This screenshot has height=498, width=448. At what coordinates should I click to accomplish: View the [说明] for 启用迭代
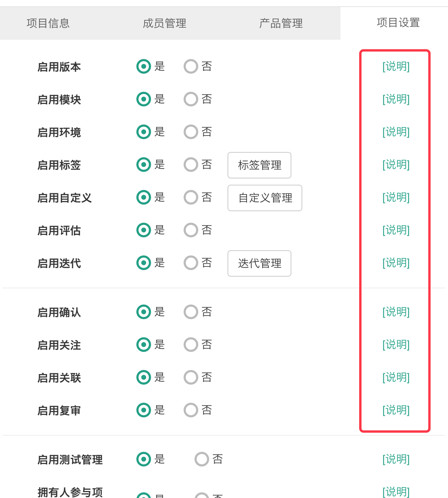tap(396, 263)
